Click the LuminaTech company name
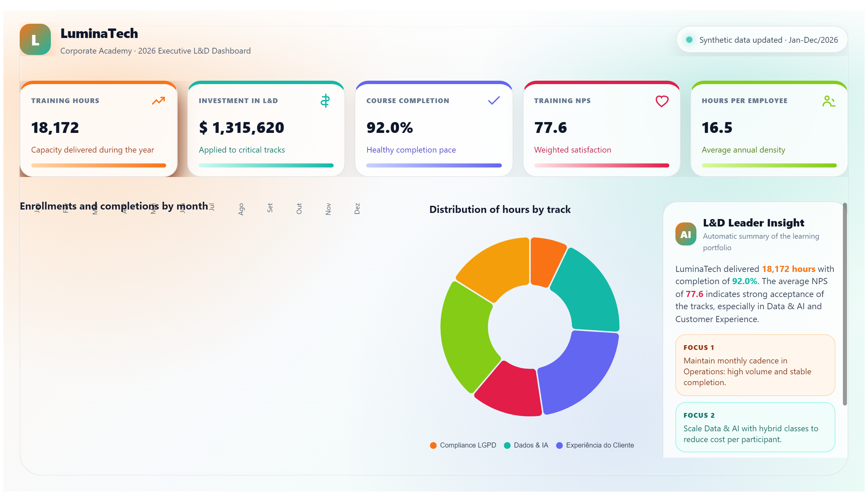Viewport: 868px width, 495px height. pyautogui.click(x=99, y=33)
